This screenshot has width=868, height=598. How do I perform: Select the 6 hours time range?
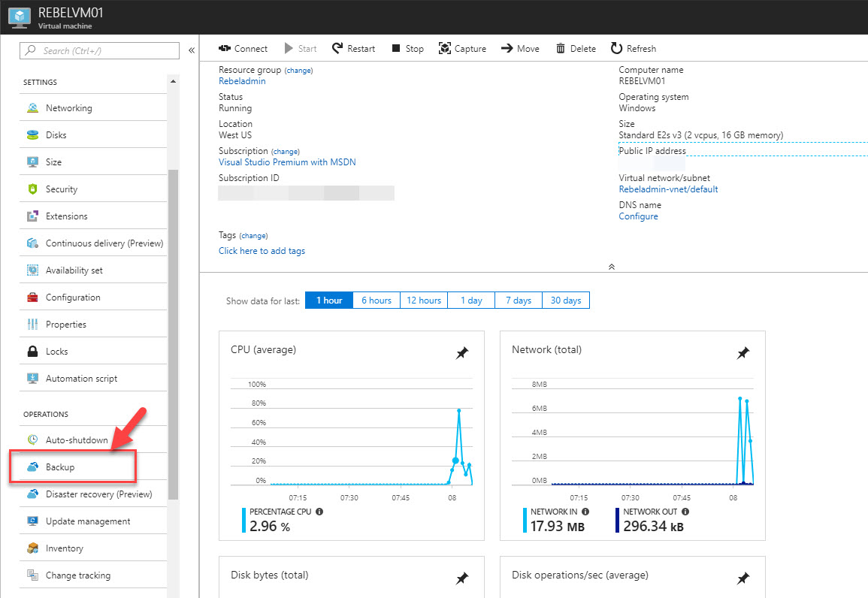377,301
